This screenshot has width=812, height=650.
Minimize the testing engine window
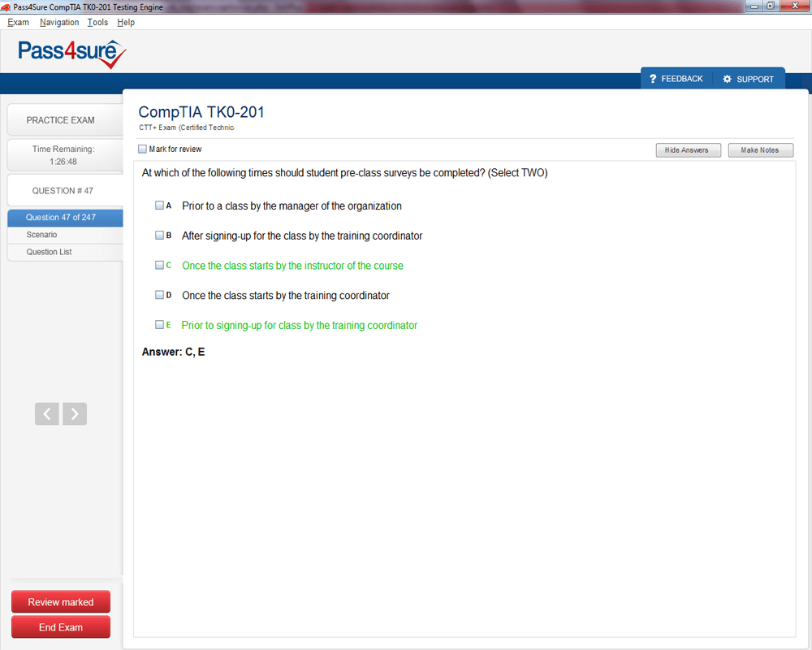[754, 6]
